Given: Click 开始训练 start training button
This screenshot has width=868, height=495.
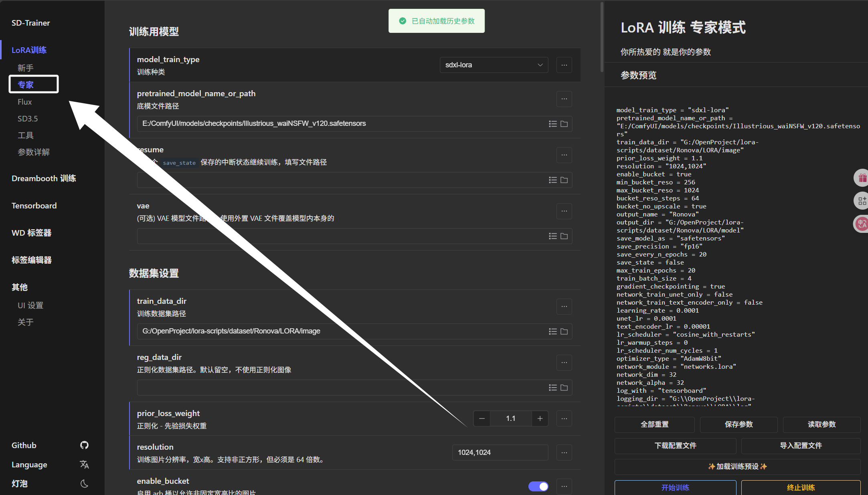Looking at the screenshot, I should (x=675, y=487).
